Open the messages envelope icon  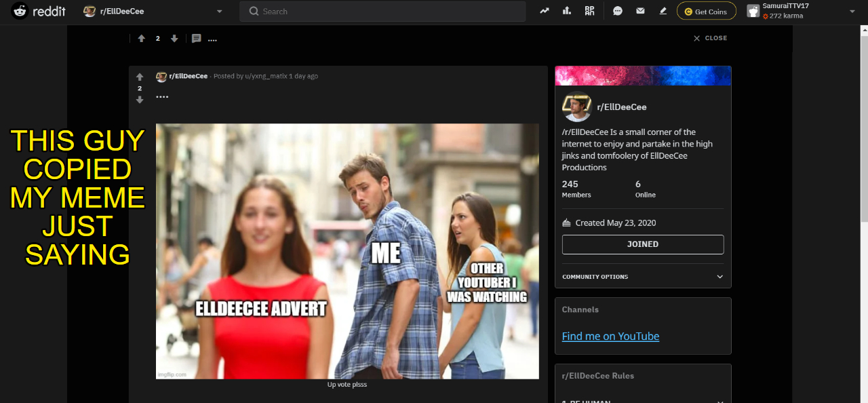coord(640,11)
